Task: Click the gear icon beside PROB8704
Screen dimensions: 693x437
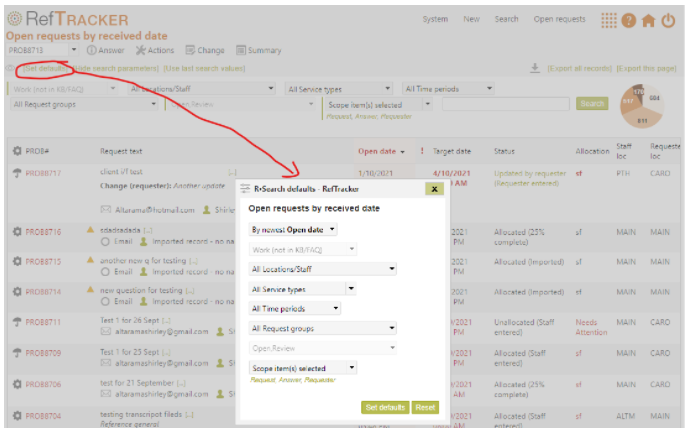Action: (17, 416)
